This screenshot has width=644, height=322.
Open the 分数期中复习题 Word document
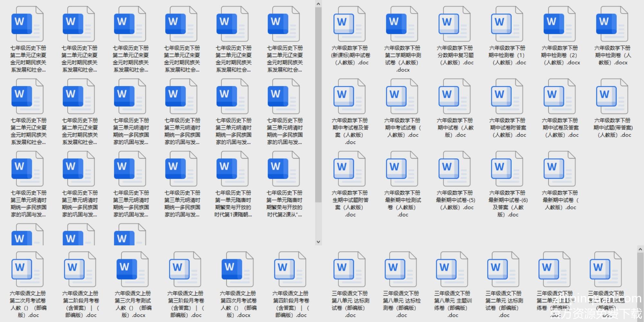tap(455, 24)
